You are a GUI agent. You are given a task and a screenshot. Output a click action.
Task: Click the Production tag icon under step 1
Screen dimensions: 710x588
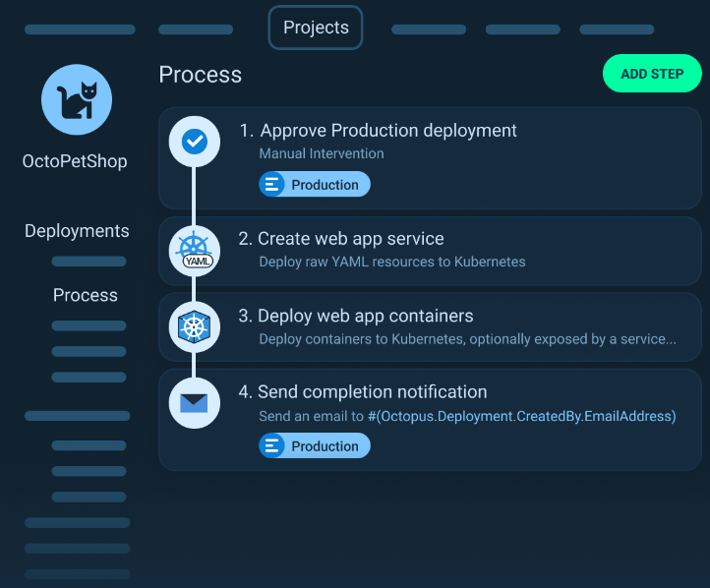point(271,184)
